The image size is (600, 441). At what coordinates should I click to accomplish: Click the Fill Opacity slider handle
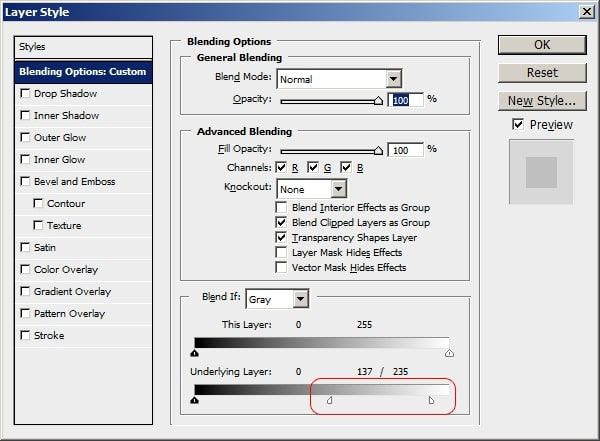(x=378, y=150)
